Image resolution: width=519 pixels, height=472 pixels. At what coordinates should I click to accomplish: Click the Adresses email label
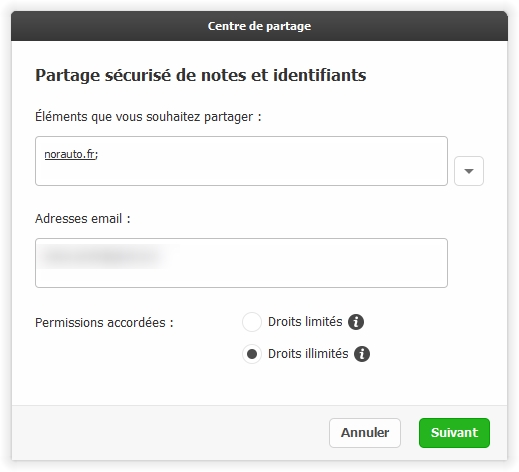click(83, 219)
